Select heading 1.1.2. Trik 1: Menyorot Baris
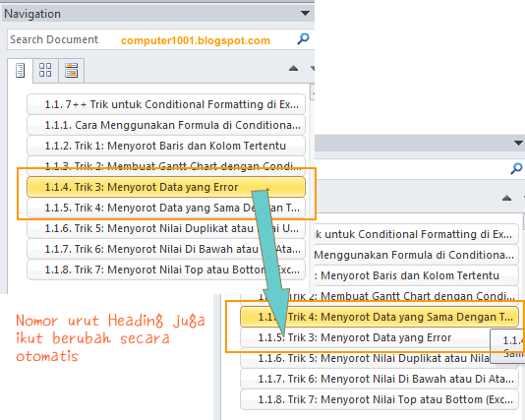This screenshot has width=525, height=420. [166, 146]
